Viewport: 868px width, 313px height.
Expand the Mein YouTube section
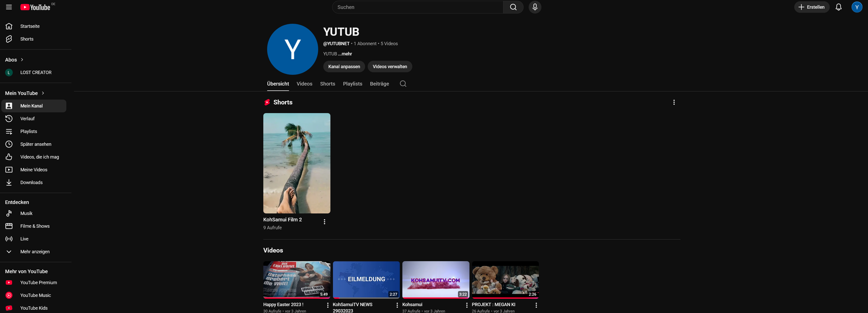tap(25, 93)
